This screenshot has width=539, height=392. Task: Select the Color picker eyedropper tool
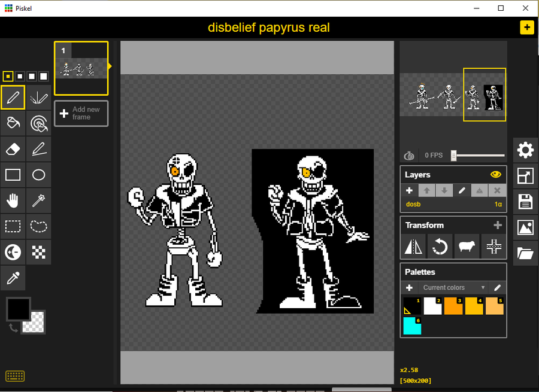(13, 278)
